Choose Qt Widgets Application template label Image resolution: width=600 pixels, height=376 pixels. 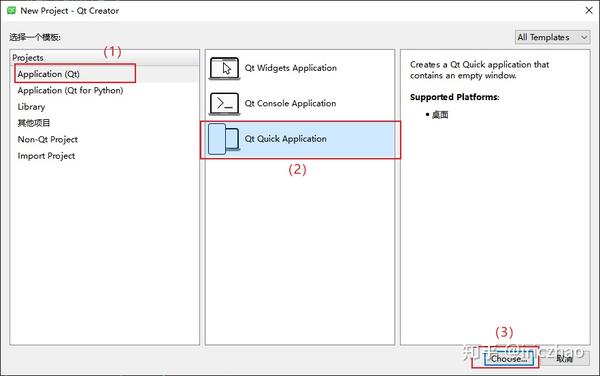coord(291,68)
